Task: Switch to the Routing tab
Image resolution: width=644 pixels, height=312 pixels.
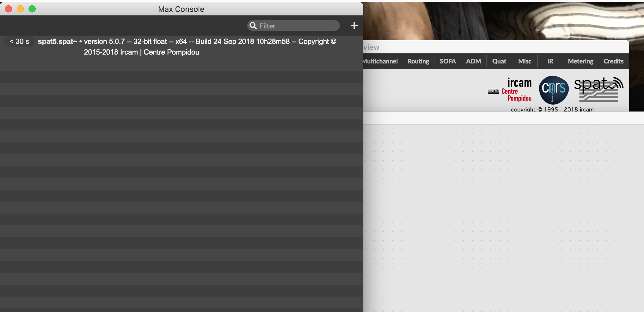Action: [x=418, y=61]
